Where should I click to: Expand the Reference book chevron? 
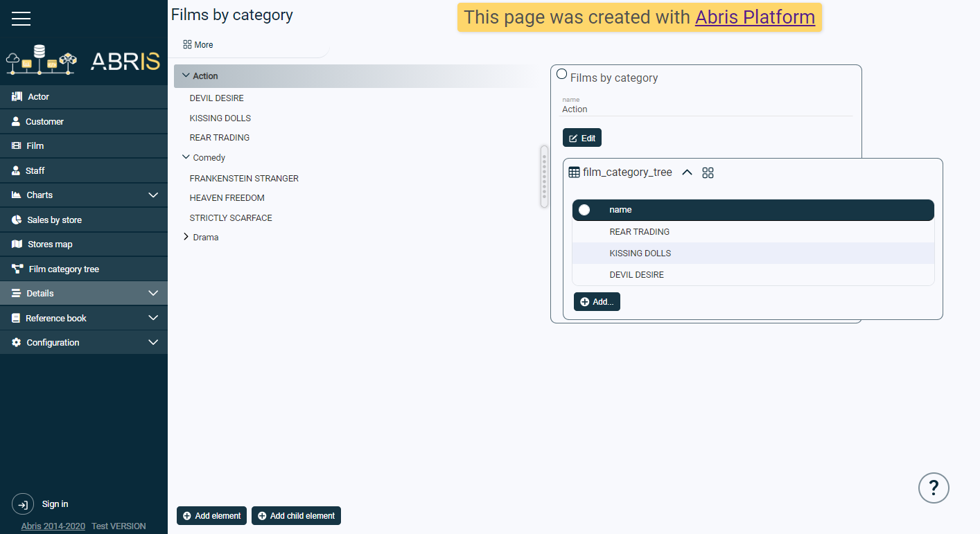click(x=154, y=318)
